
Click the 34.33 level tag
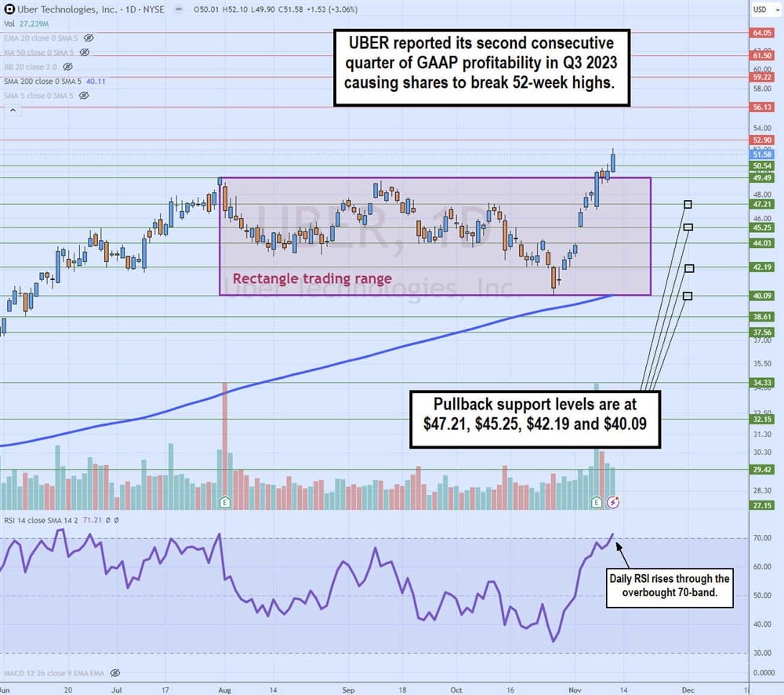point(762,383)
